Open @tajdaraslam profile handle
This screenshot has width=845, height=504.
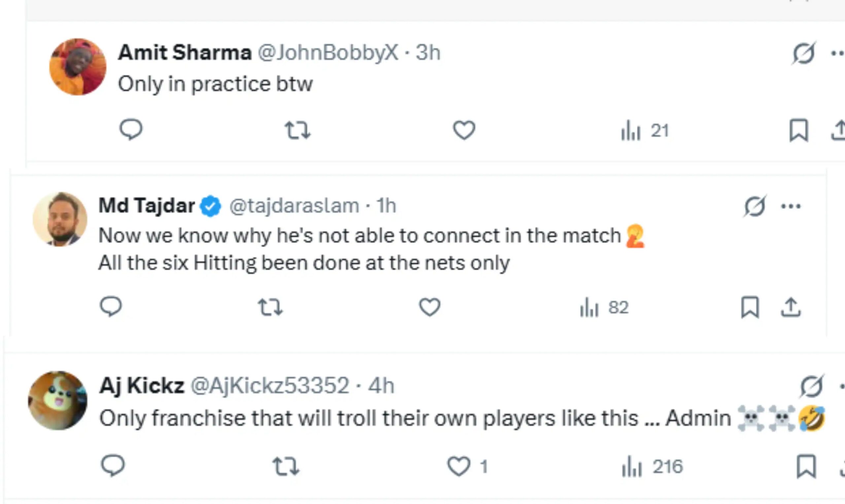[x=294, y=206]
